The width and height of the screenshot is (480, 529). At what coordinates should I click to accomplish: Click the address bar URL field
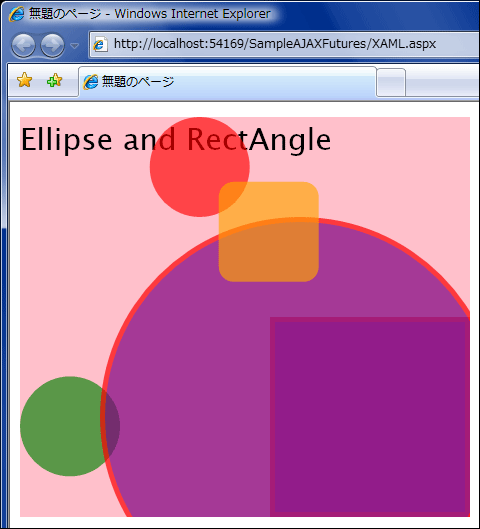pyautogui.click(x=284, y=44)
